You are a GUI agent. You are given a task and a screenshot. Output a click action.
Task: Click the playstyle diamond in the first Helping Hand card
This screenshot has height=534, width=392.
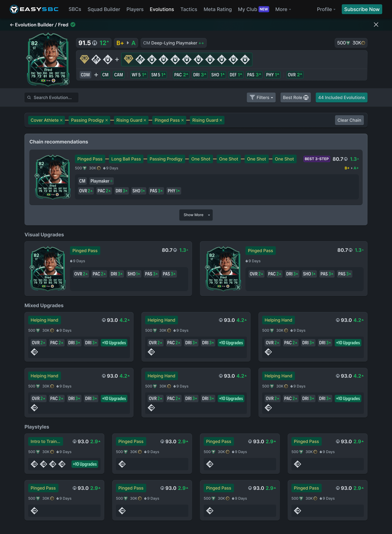tap(34, 352)
